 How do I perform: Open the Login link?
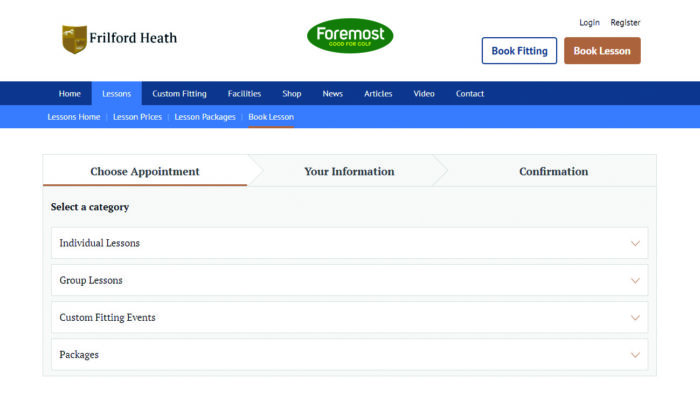(589, 22)
